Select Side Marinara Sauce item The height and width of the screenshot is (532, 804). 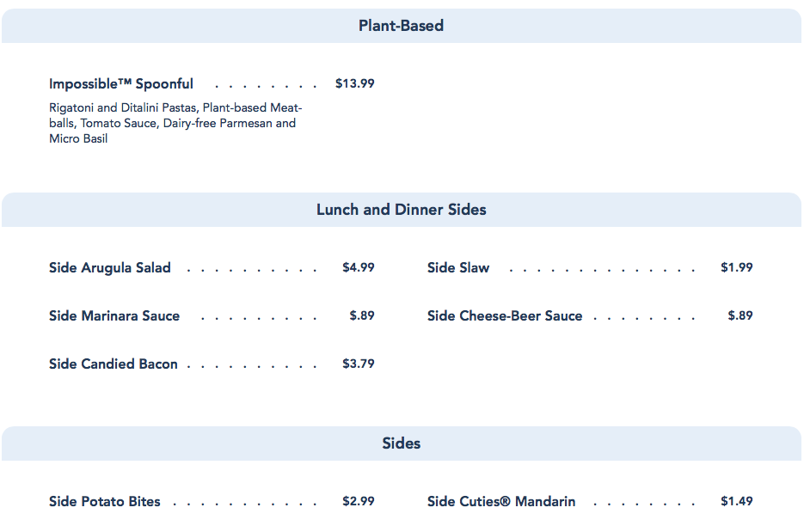(114, 316)
